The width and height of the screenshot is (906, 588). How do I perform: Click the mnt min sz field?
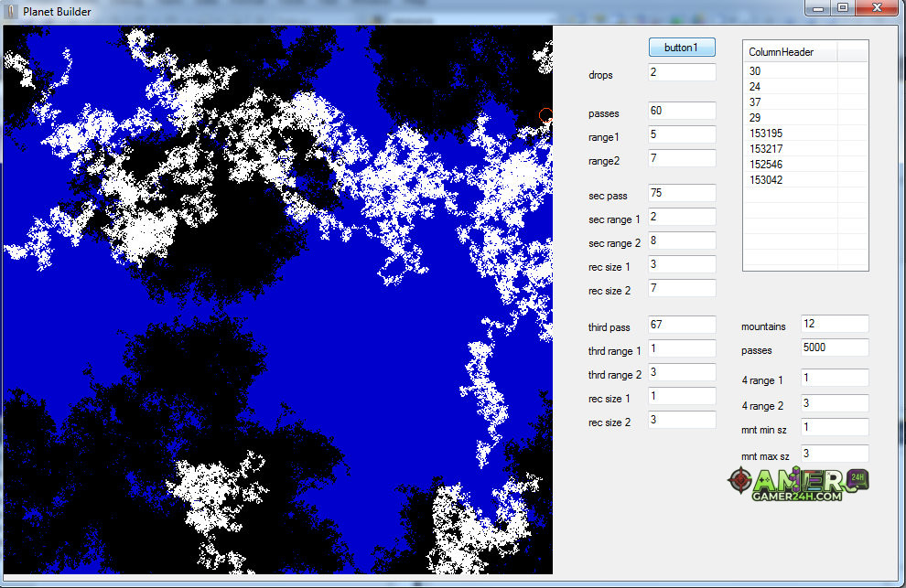(x=835, y=427)
